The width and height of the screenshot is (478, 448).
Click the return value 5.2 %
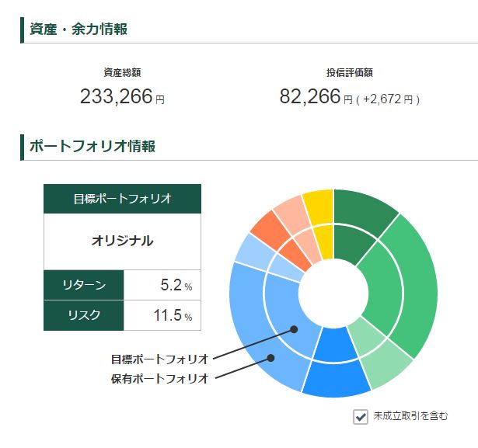pos(176,285)
